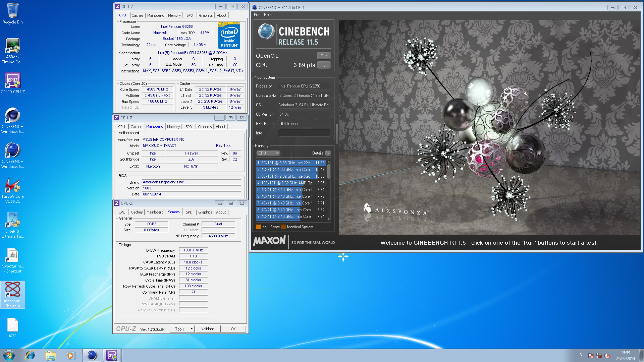
Task: Open Windows Media Player from taskbar
Action: coord(71,355)
